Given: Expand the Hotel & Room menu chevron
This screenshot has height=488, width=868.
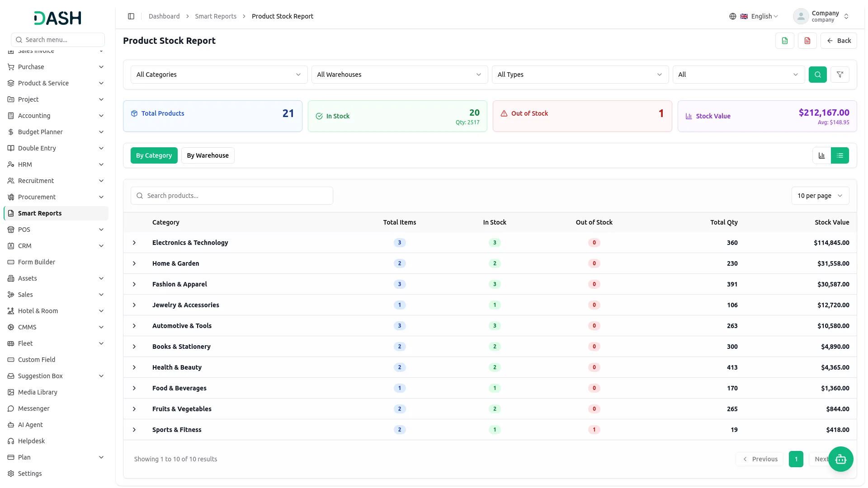Looking at the screenshot, I should (101, 311).
